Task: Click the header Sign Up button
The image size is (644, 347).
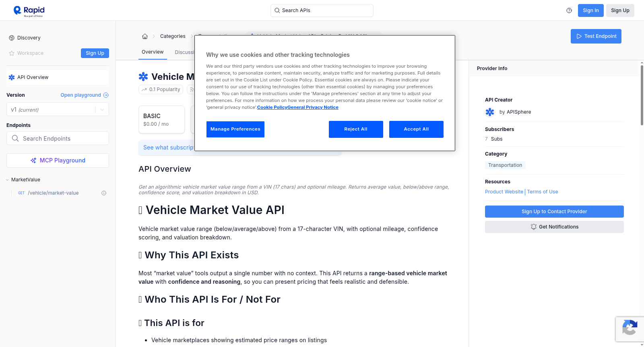Action: point(620,10)
